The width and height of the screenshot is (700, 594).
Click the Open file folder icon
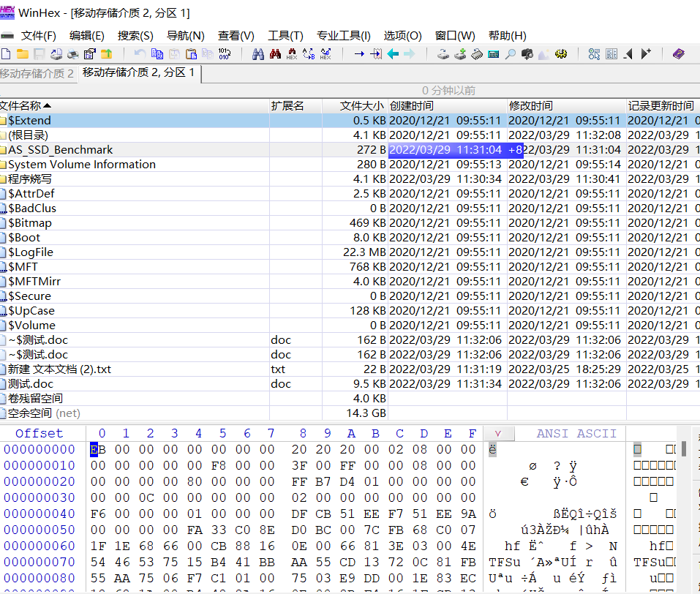click(x=23, y=54)
